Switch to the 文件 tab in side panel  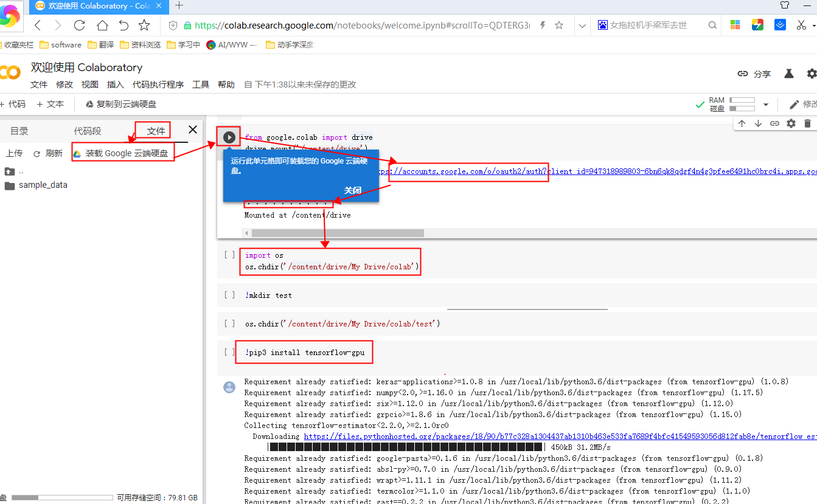156,131
